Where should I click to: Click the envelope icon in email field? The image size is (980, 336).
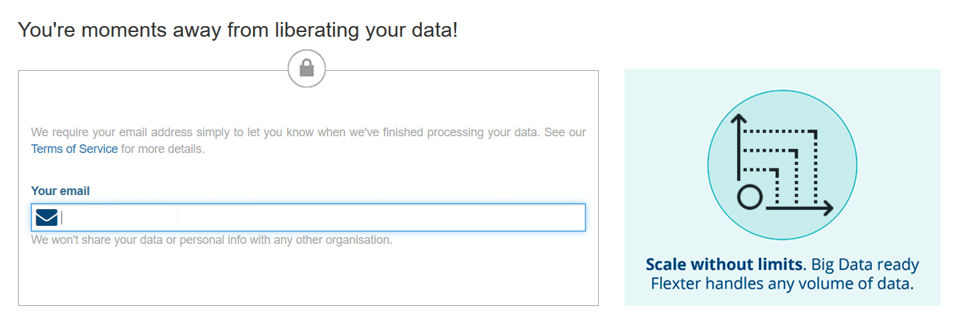tap(47, 218)
